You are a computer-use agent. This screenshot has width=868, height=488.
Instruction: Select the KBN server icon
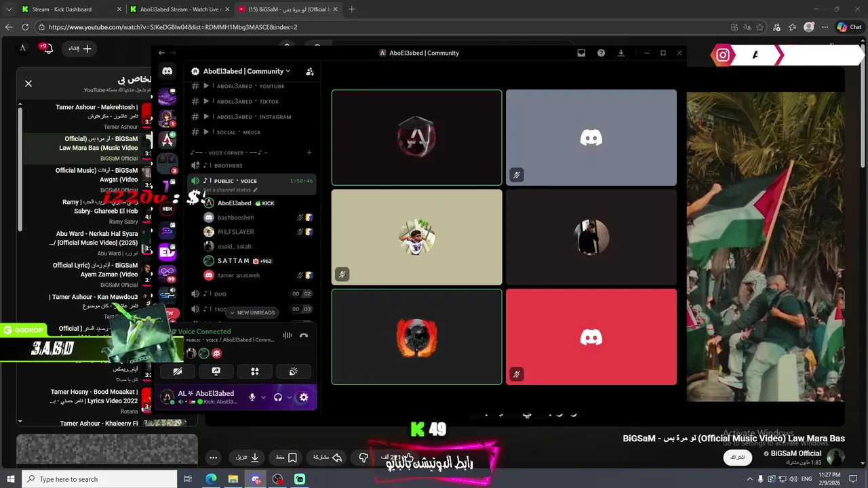coord(167,209)
